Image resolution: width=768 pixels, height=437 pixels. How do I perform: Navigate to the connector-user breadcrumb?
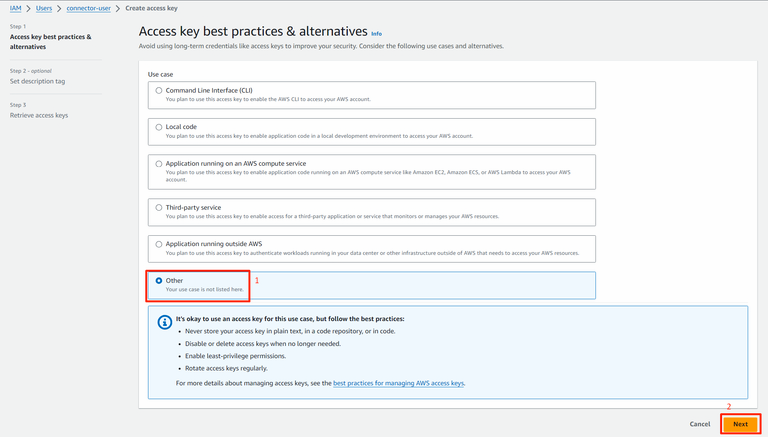tap(88, 7)
